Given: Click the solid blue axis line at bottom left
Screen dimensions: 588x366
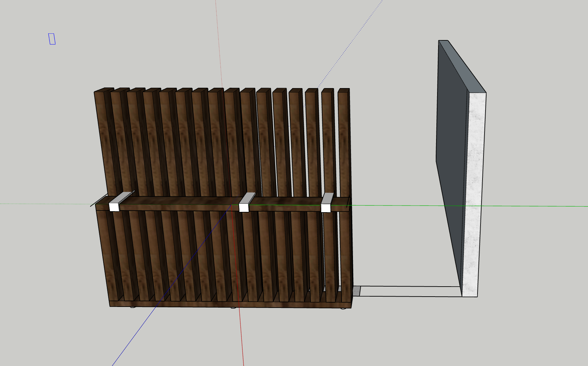Looking at the screenshot, I should point(134,337).
